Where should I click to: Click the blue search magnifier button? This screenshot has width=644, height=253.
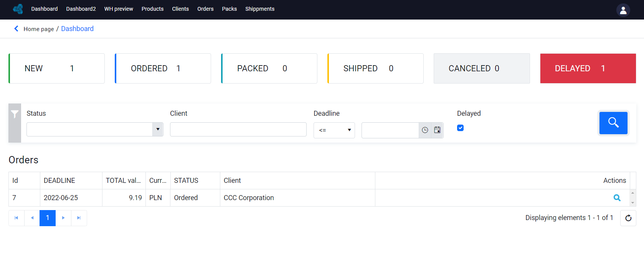(613, 123)
